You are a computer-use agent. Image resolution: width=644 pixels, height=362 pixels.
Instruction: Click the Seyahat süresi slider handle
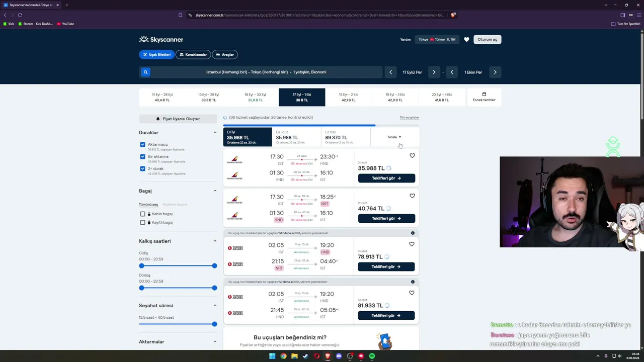(x=214, y=324)
